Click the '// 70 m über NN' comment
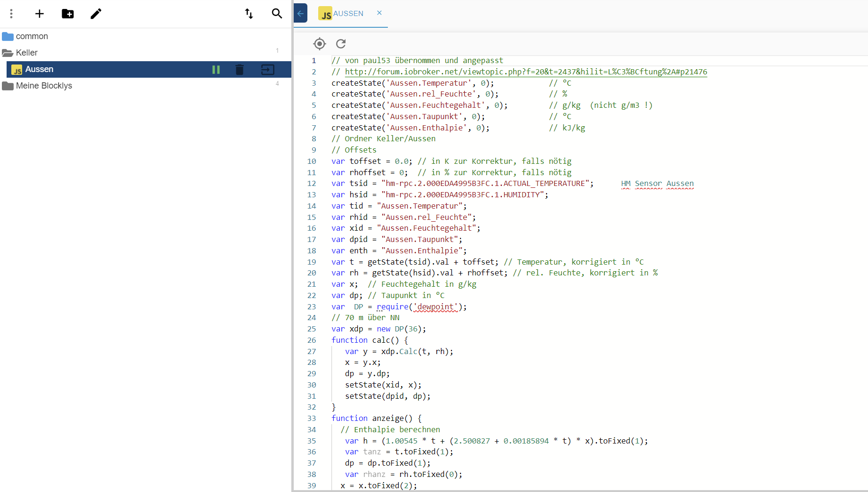The width and height of the screenshot is (868, 492). (x=365, y=318)
